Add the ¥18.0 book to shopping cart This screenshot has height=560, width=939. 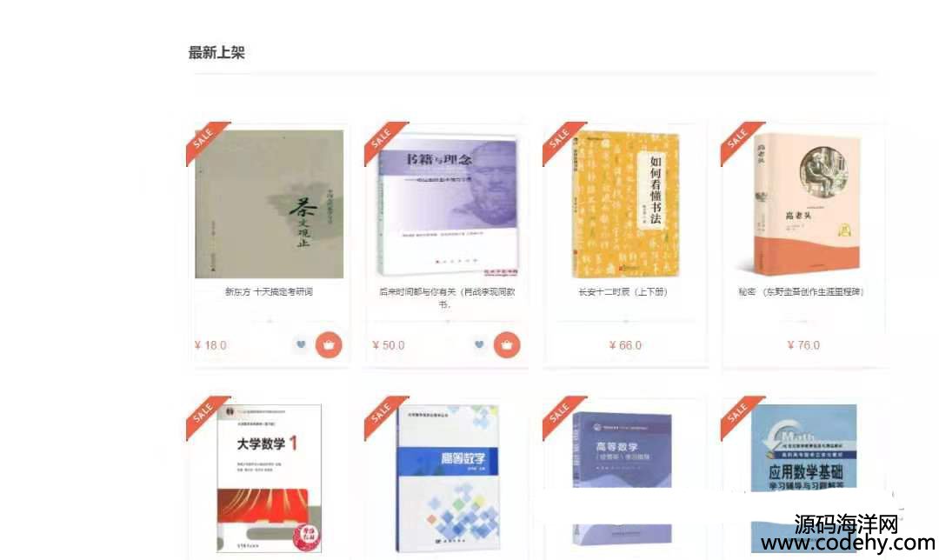(x=328, y=345)
